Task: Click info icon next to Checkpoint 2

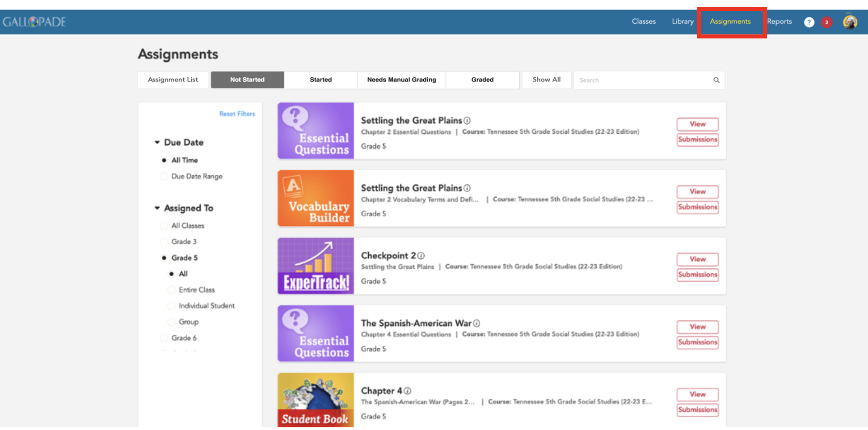Action: pyautogui.click(x=421, y=256)
